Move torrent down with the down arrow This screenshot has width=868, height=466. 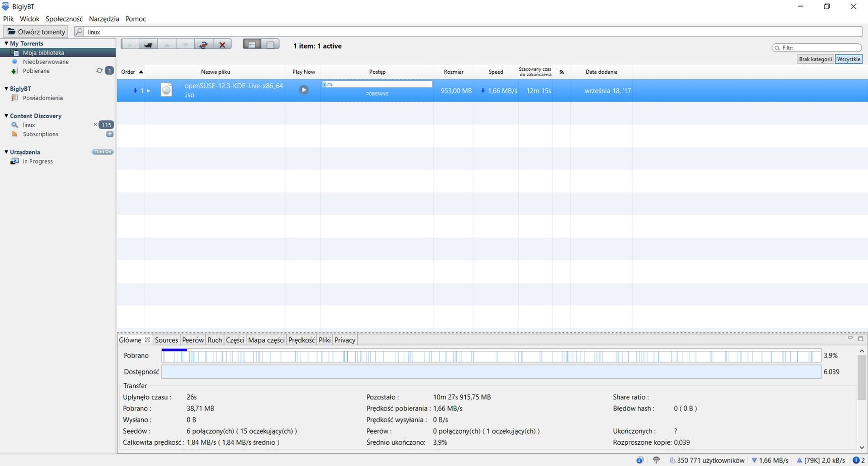185,45
